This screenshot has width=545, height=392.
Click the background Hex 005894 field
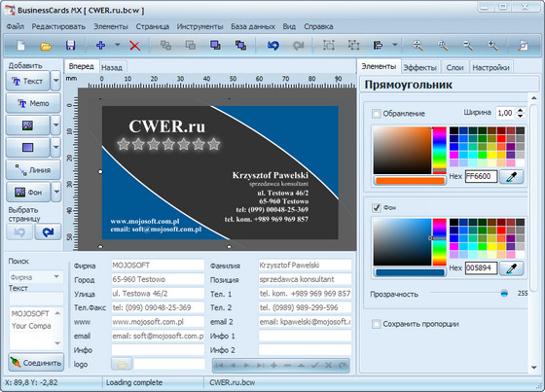coord(482,267)
